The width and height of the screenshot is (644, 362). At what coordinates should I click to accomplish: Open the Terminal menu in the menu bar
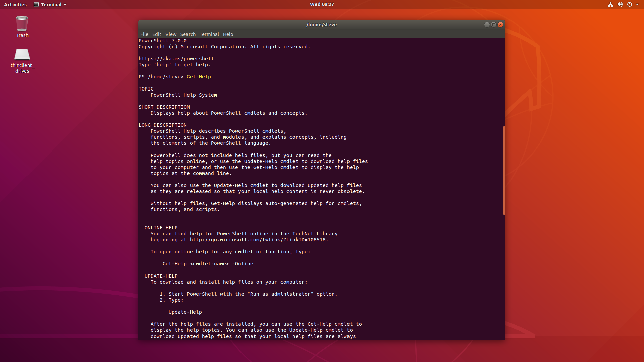pyautogui.click(x=209, y=34)
